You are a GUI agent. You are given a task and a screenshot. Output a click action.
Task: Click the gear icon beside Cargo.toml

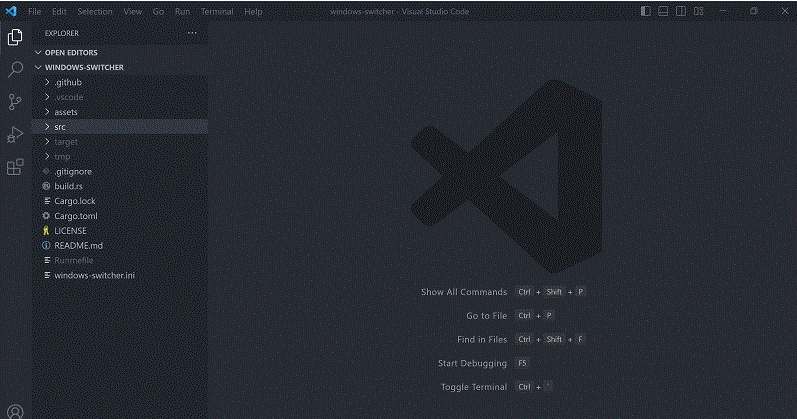46,216
